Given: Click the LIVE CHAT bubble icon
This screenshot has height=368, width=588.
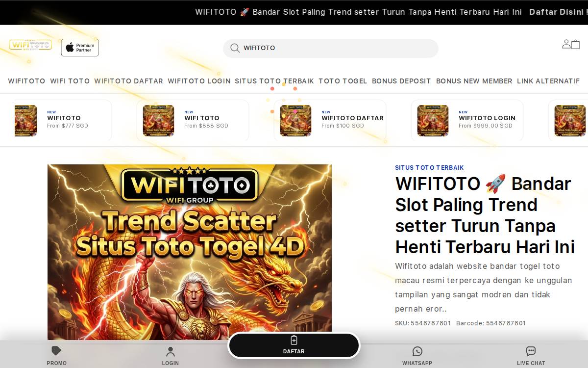Looking at the screenshot, I should point(531,351).
